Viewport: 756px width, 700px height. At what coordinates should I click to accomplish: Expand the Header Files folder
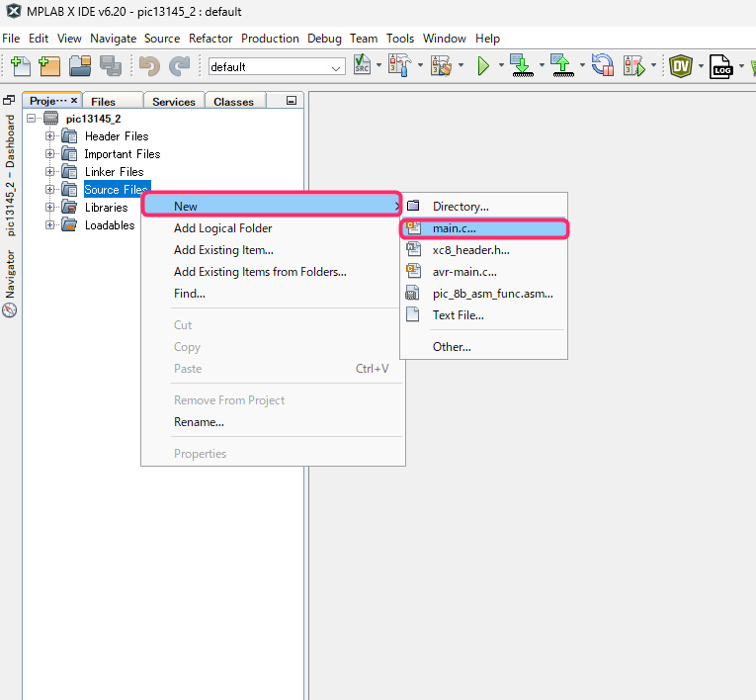(x=50, y=136)
